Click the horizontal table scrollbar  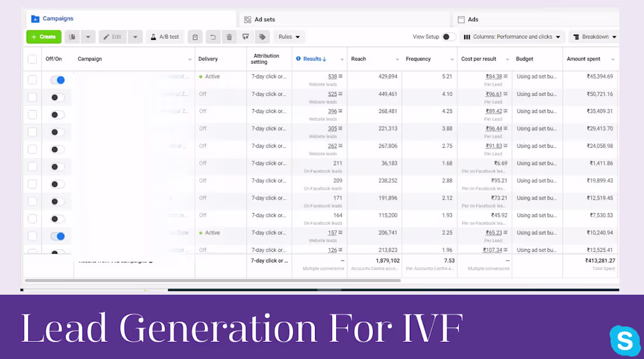click(x=213, y=281)
